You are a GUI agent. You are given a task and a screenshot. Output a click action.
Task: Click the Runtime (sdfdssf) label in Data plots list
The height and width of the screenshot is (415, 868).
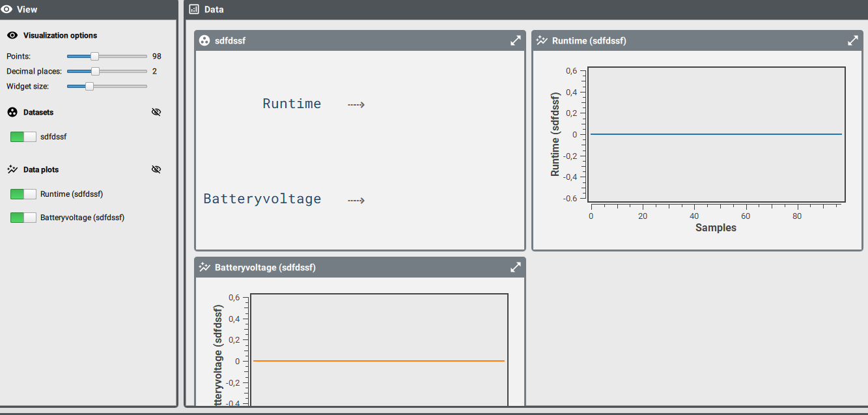click(x=72, y=194)
